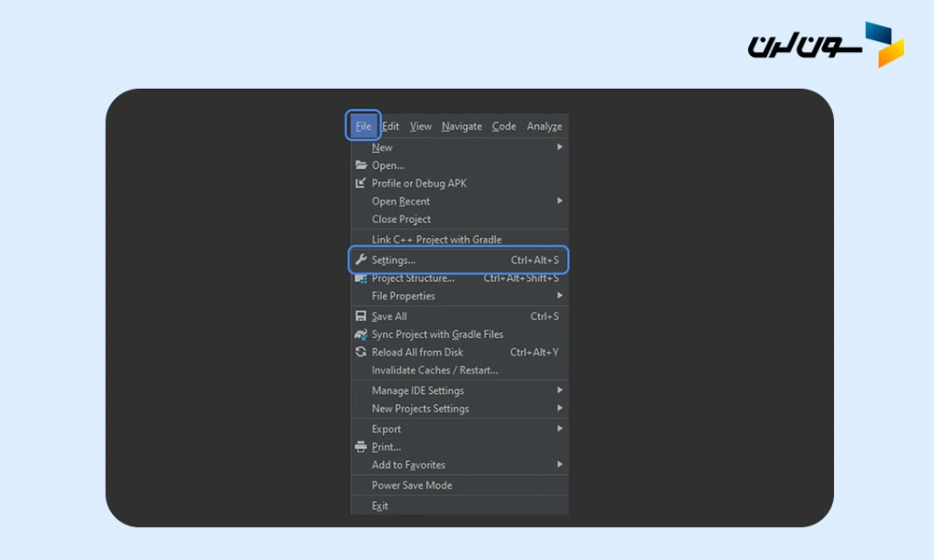Click the Save All floppy disk icon
Image resolution: width=934 pixels, height=560 pixels.
click(361, 316)
